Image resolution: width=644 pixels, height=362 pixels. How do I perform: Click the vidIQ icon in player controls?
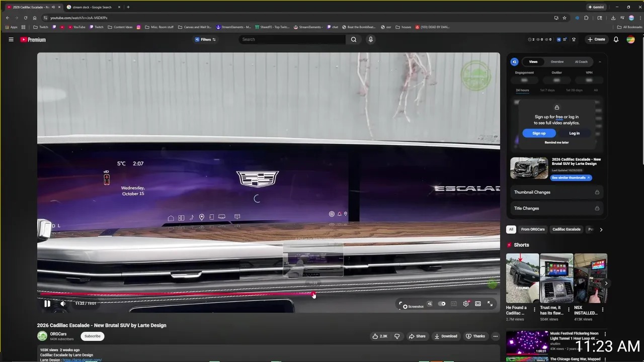tap(430, 304)
